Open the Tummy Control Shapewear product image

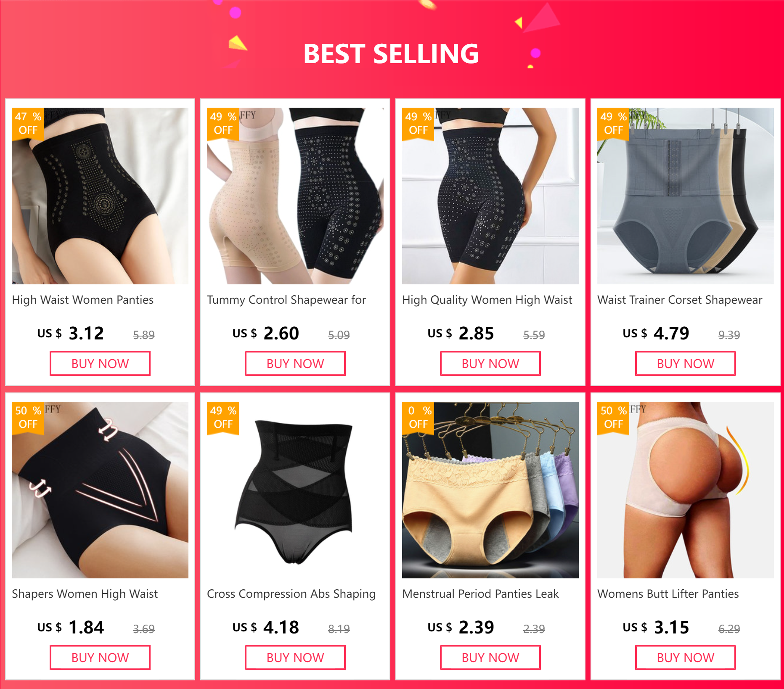[295, 196]
